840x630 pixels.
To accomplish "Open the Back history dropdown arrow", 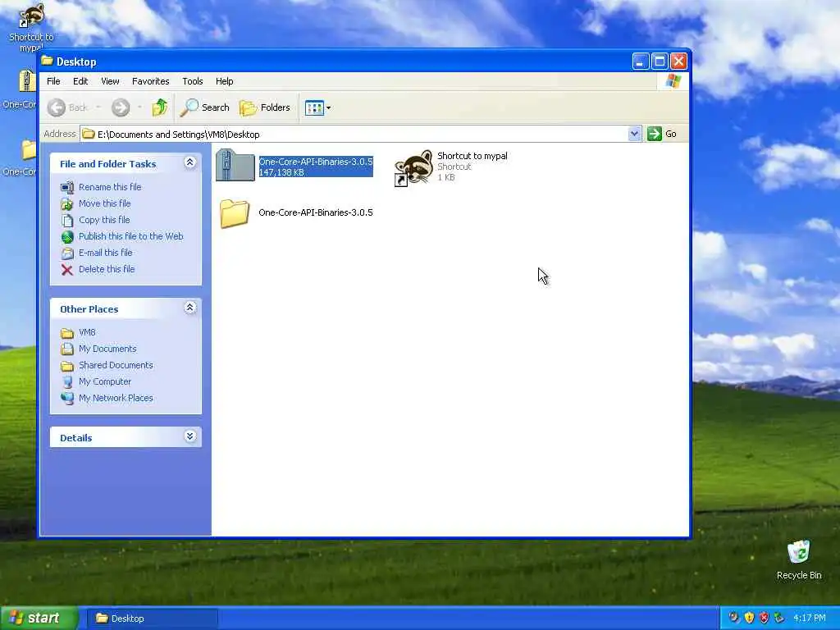I will click(98, 107).
